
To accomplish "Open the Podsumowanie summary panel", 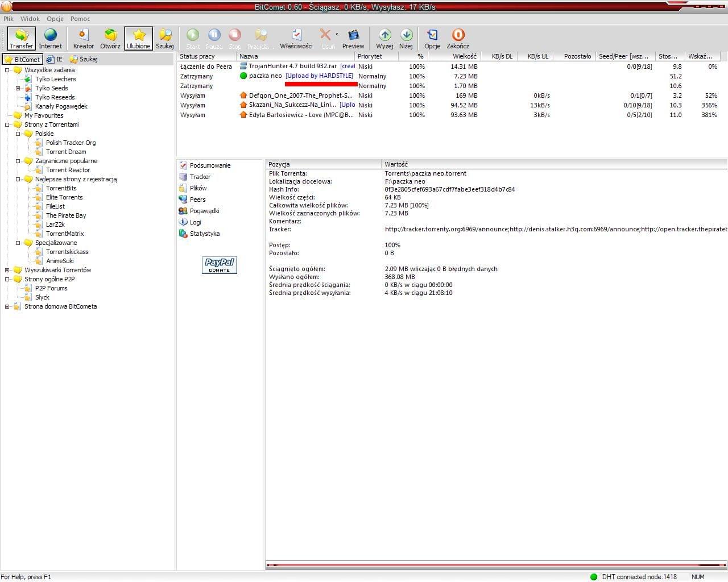I will (x=205, y=165).
